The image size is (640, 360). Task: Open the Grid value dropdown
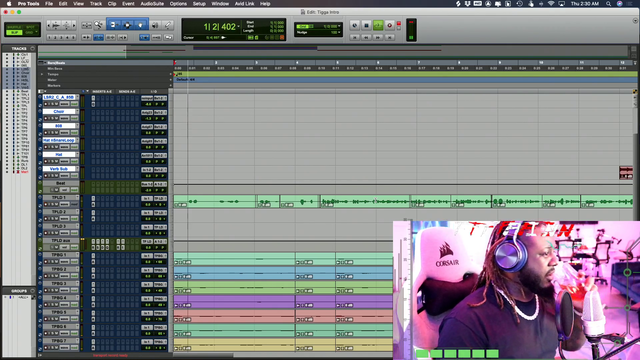click(339, 26)
